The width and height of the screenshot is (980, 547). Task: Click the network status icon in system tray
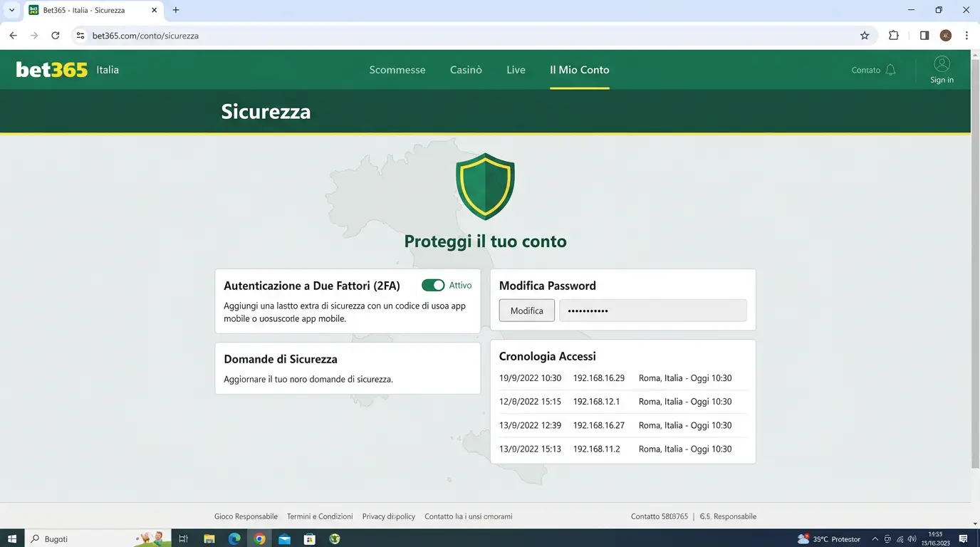click(900, 539)
